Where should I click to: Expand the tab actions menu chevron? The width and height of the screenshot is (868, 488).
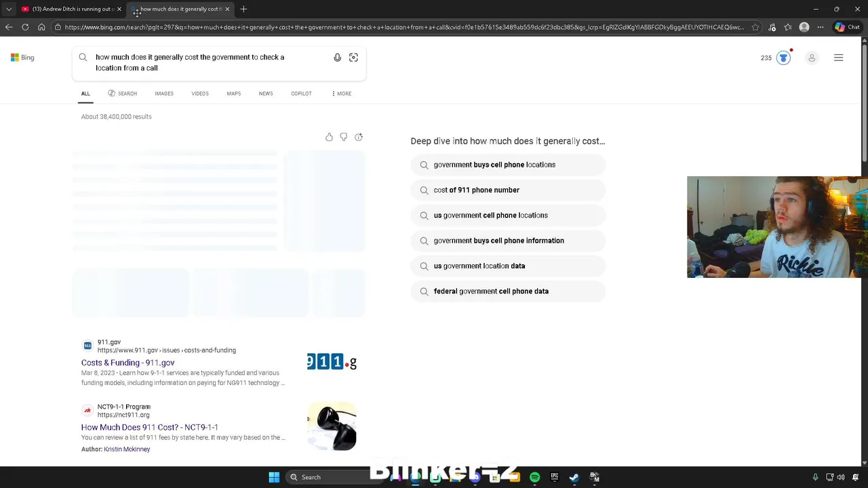(x=8, y=9)
